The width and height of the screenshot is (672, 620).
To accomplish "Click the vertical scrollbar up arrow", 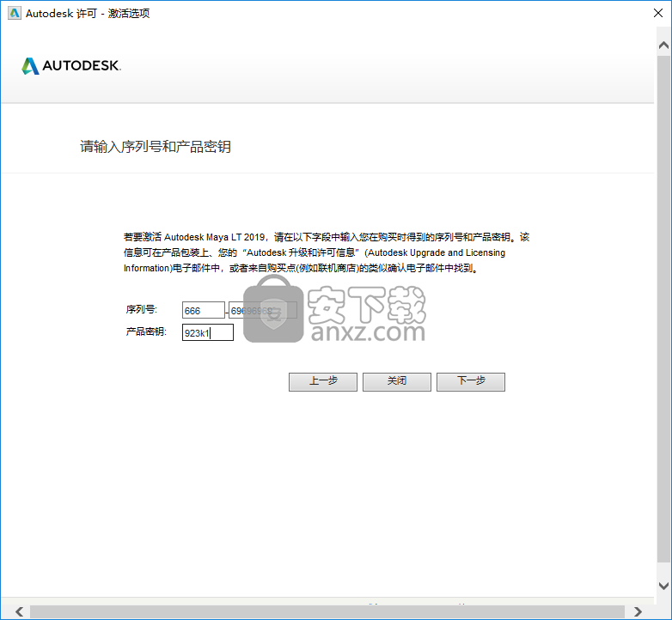I will pyautogui.click(x=663, y=46).
